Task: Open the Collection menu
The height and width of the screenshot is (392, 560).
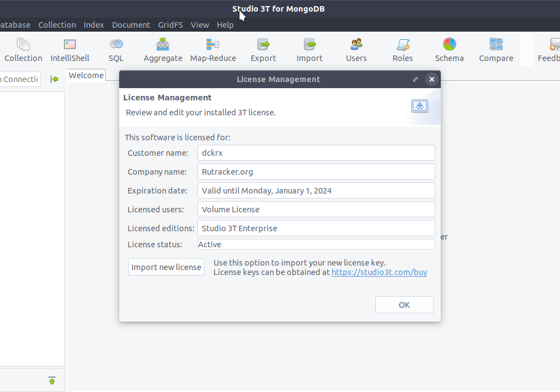Action: pos(57,25)
